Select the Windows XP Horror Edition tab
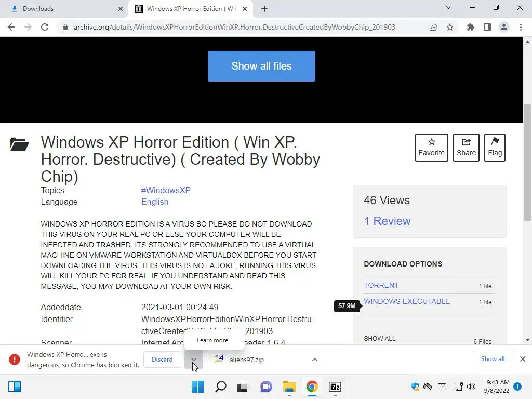Screen dimensions: 532x399 (190, 9)
